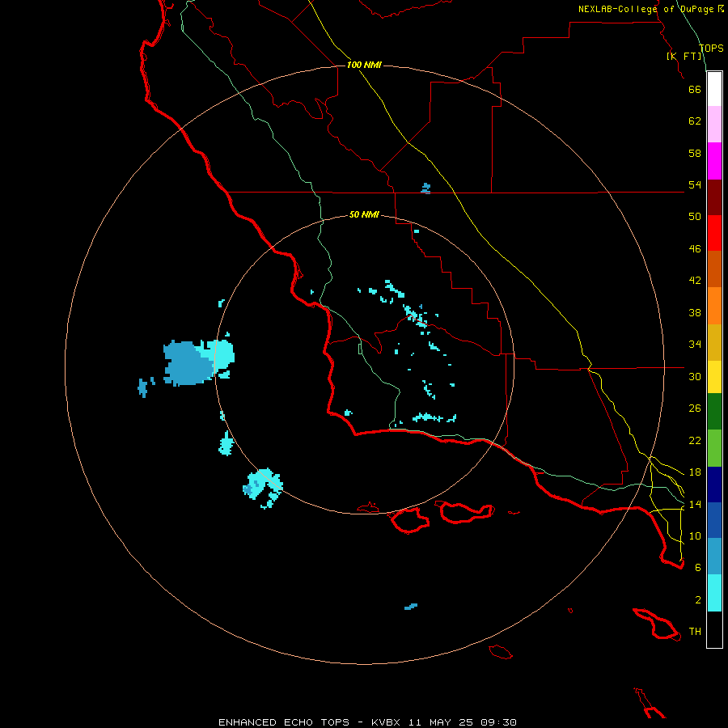728x728 pixels.
Task: Click the 54 legend value
Action: point(695,184)
